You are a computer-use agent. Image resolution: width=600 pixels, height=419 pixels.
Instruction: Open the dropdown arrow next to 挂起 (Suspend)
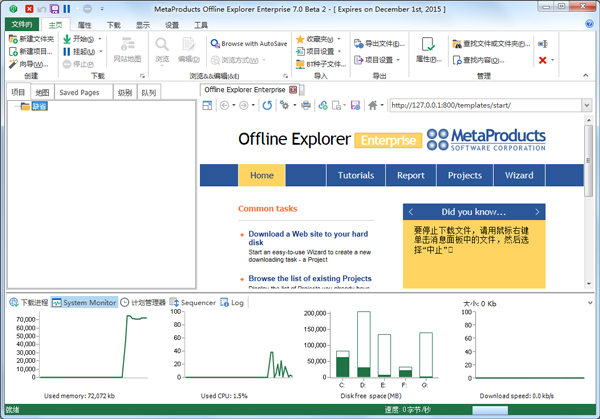(x=101, y=51)
